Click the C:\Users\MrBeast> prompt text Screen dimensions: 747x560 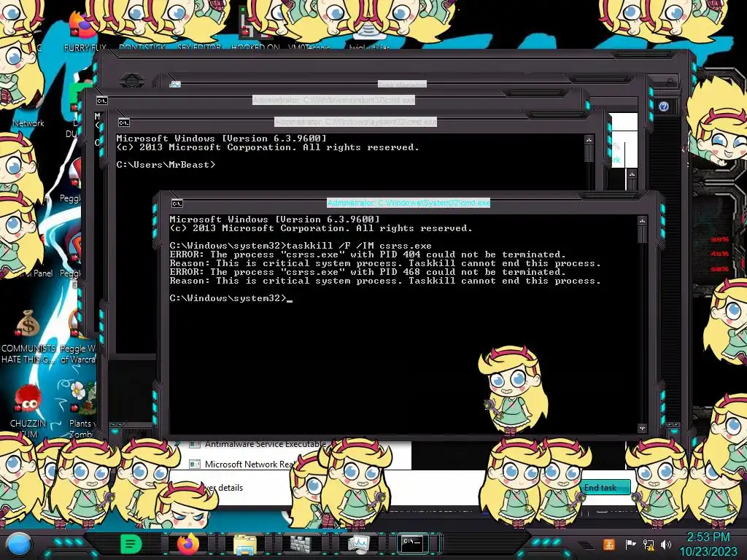coord(166,165)
